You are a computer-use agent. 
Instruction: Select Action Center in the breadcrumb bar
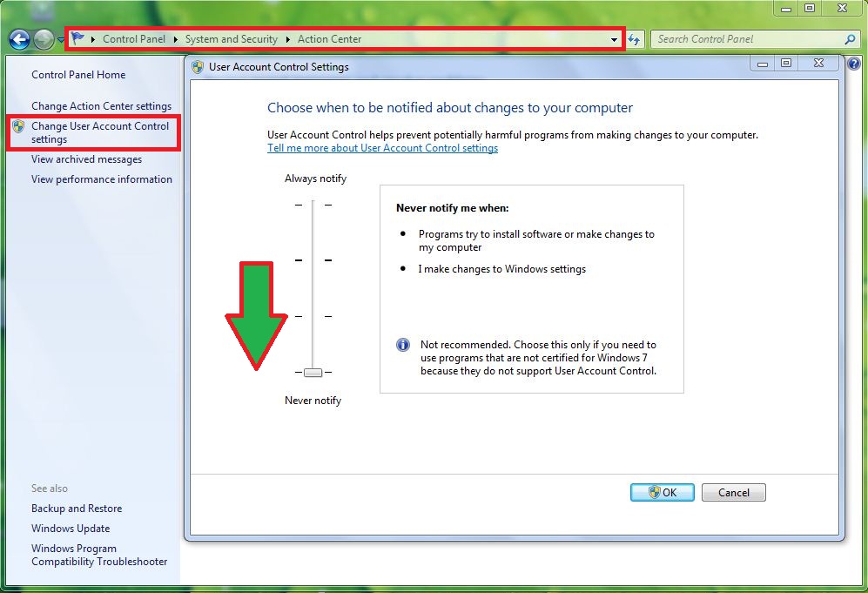pos(330,39)
